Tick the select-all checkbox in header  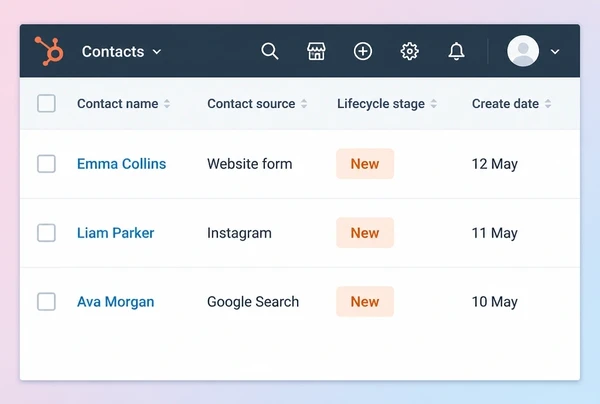pos(46,103)
